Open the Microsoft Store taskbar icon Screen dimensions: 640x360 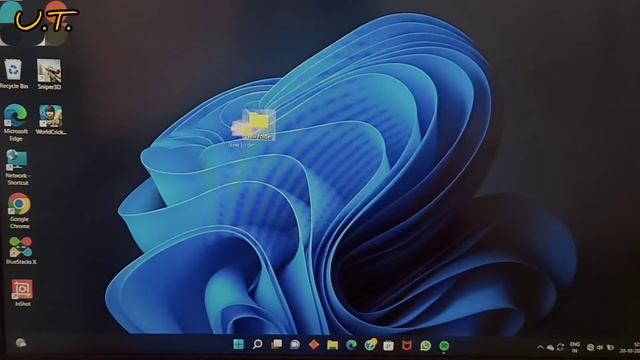coord(388,346)
